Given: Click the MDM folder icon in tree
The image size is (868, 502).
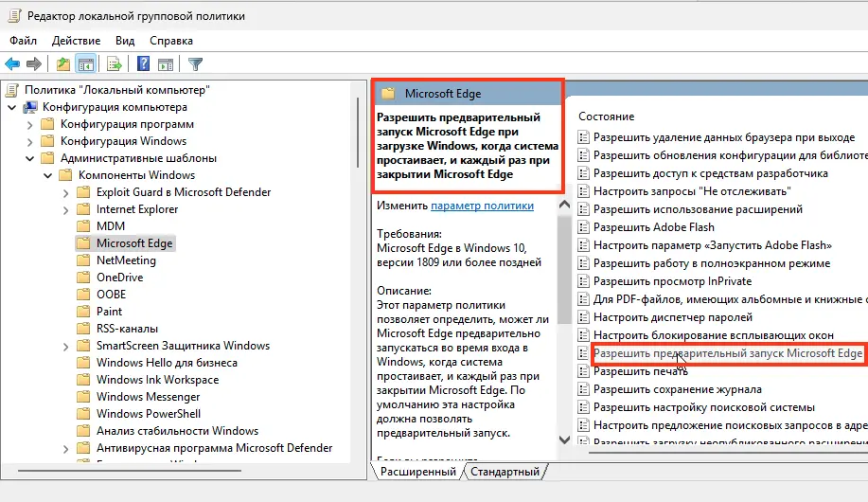Looking at the screenshot, I should (x=83, y=226).
